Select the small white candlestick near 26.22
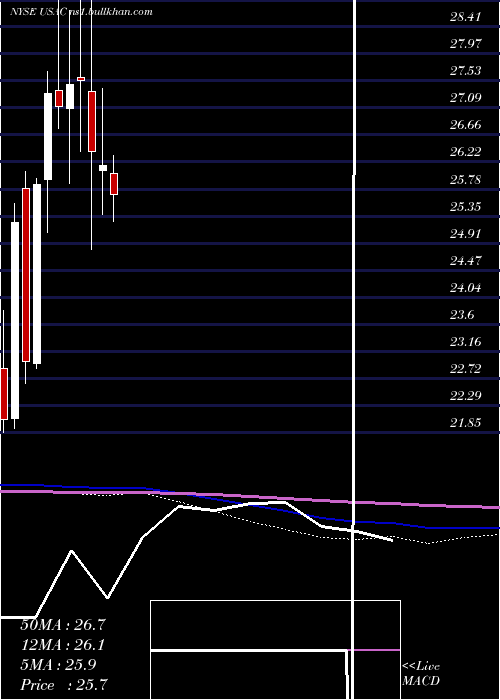This screenshot has height=700, width=500. [x=103, y=168]
